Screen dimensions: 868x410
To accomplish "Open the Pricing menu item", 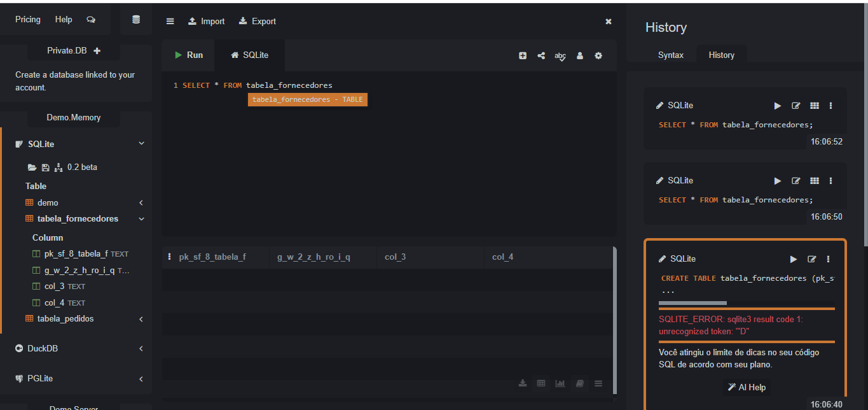I will (28, 20).
